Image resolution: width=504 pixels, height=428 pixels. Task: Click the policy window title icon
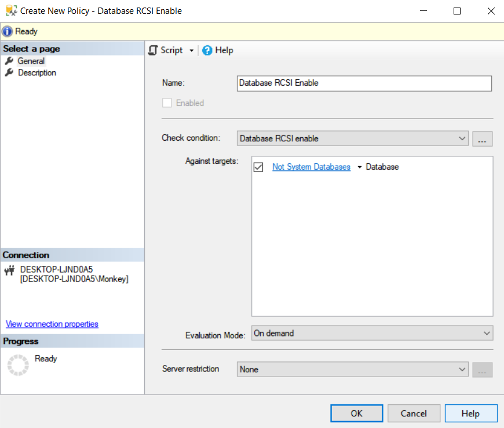(x=11, y=10)
